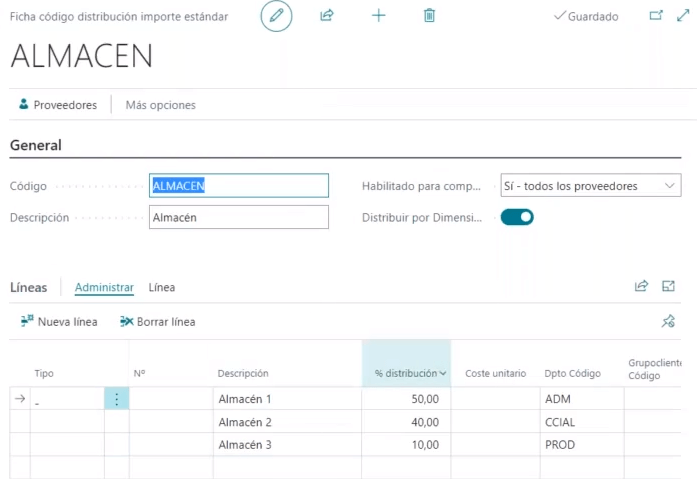Expand % distribución column header menu
This screenshot has height=479, width=699.
click(x=443, y=374)
